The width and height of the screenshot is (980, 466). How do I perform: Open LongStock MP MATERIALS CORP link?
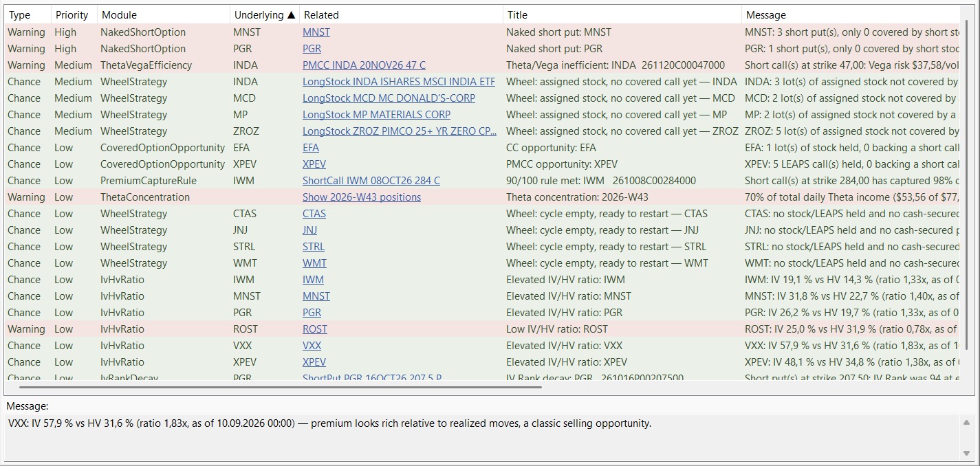click(x=376, y=115)
